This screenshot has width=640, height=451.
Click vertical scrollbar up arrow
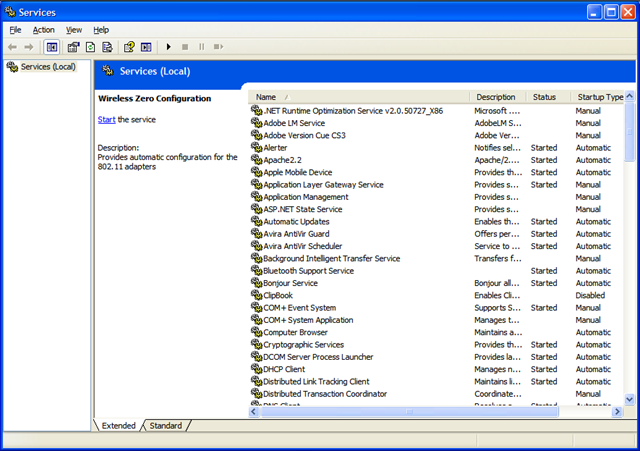[x=629, y=96]
